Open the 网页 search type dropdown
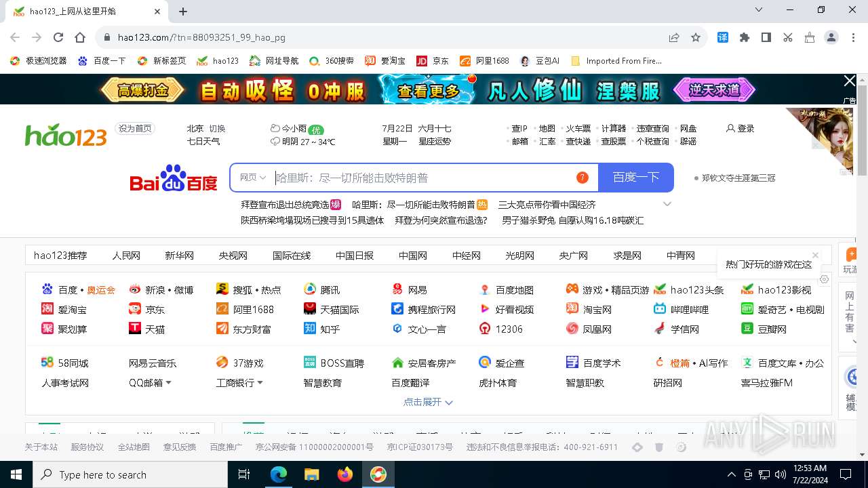This screenshot has width=868, height=488. (253, 178)
